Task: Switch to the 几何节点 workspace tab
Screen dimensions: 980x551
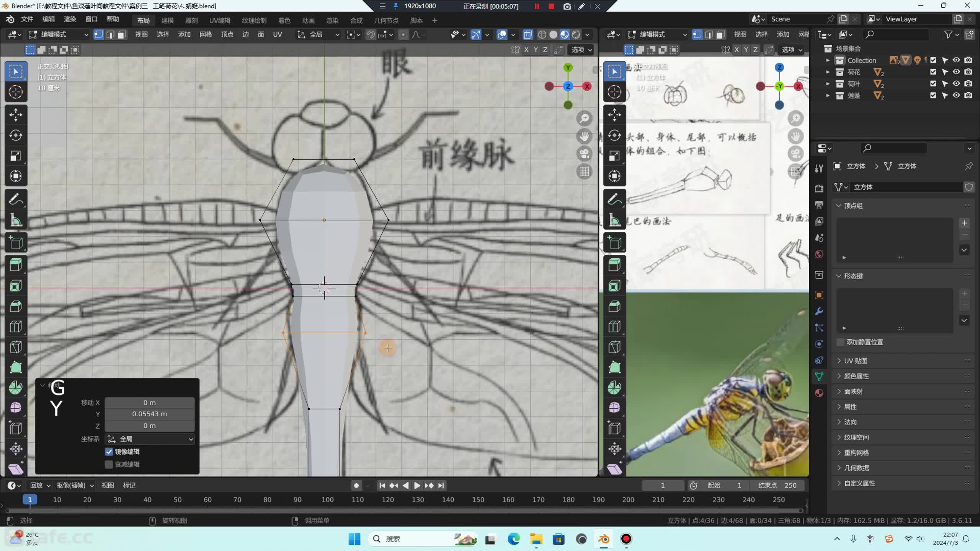Action: pyautogui.click(x=386, y=20)
